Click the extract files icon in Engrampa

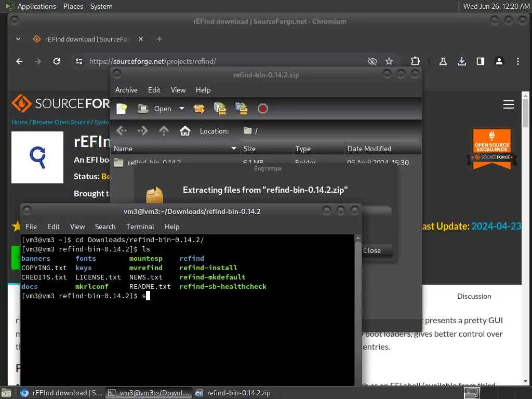(x=199, y=109)
